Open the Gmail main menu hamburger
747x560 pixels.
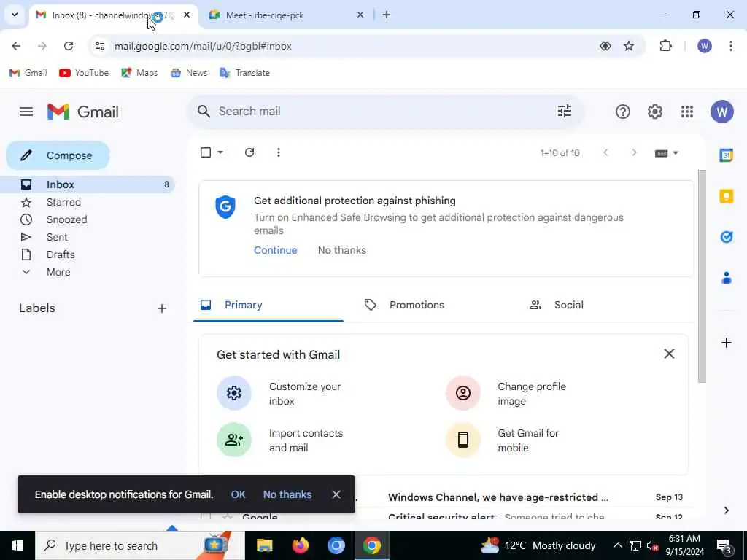26,112
